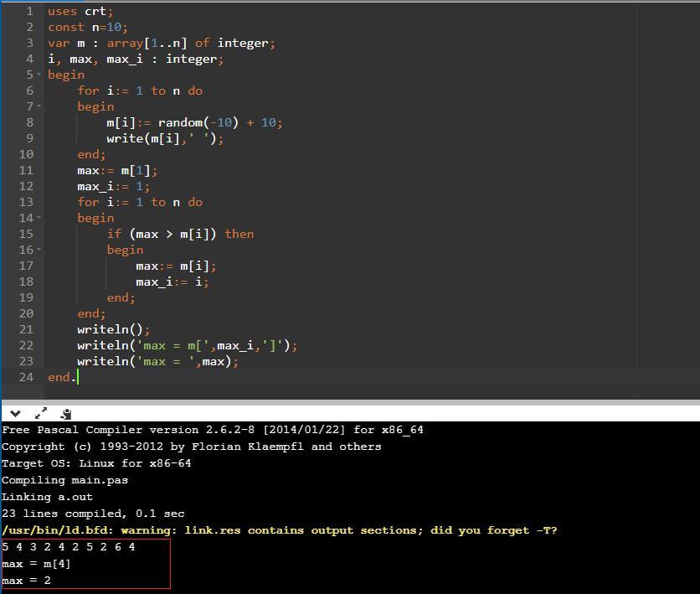Image resolution: width=700 pixels, height=594 pixels.
Task: Collapse the begin block at line 16
Action: click(39, 250)
